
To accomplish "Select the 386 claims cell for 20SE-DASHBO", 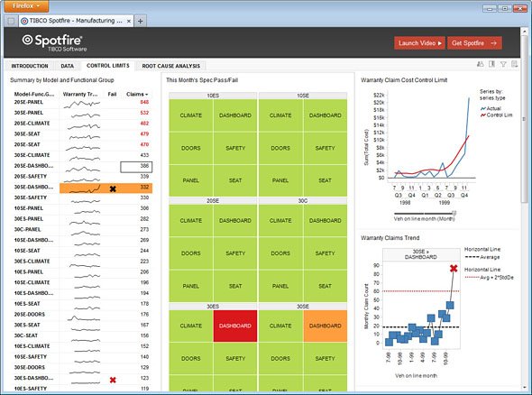I will point(136,167).
